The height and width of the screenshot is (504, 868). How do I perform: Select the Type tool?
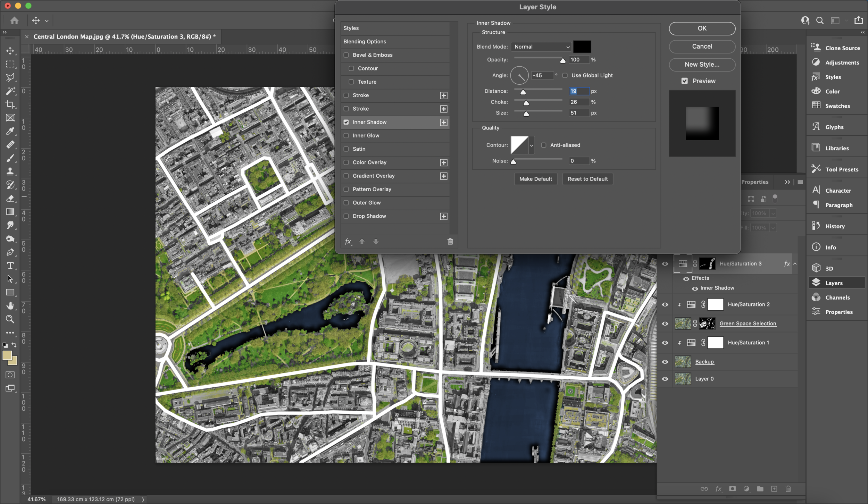pyautogui.click(x=10, y=266)
